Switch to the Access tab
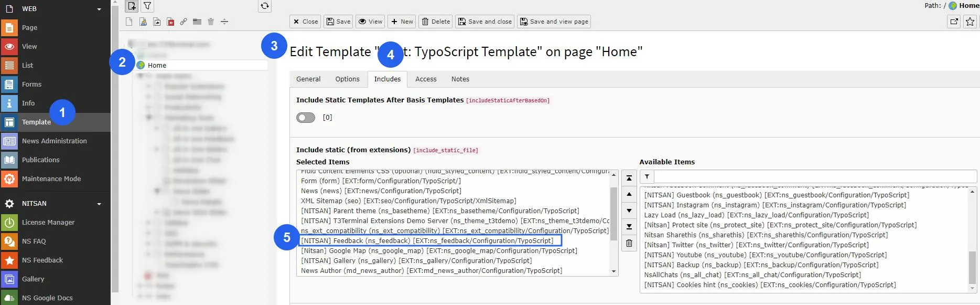Image resolution: width=980 pixels, height=305 pixels. (x=426, y=79)
